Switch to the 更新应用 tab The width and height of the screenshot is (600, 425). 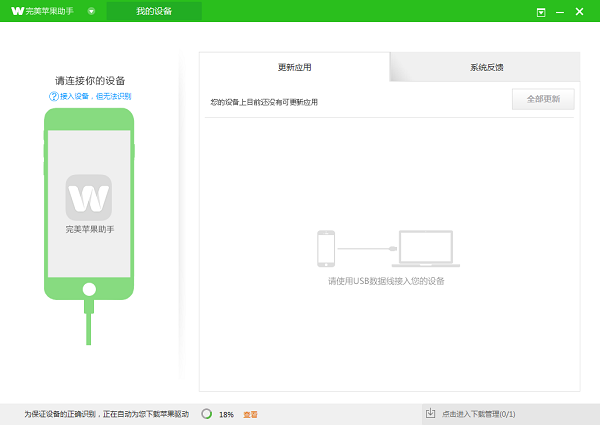(x=295, y=67)
